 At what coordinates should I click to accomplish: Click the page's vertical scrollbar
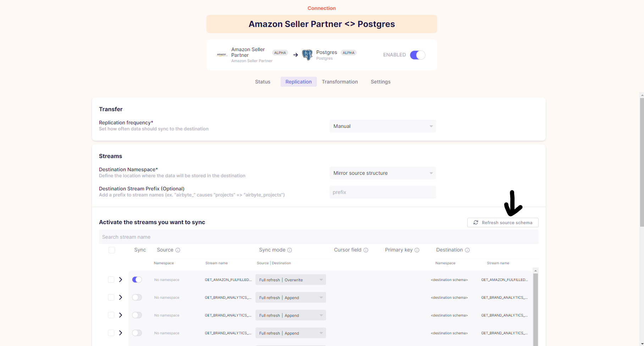[642, 162]
